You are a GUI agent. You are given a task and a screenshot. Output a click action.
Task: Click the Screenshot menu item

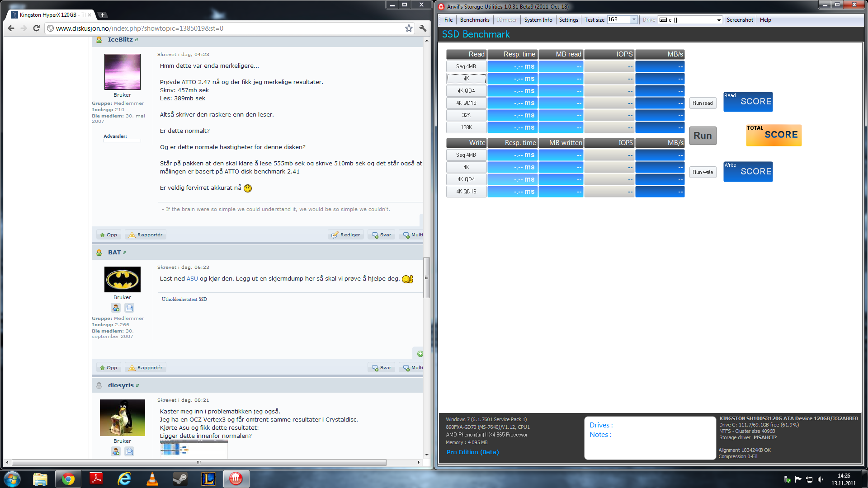coord(740,20)
